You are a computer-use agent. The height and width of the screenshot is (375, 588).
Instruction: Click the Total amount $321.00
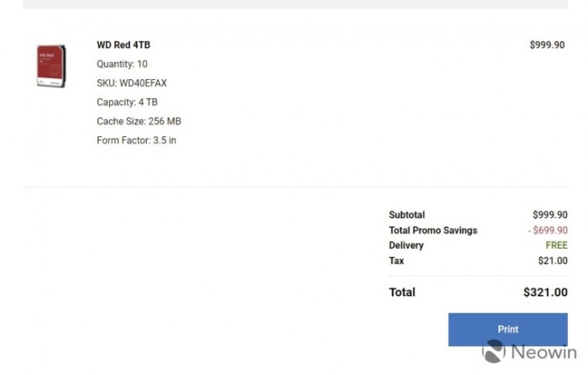(x=544, y=293)
